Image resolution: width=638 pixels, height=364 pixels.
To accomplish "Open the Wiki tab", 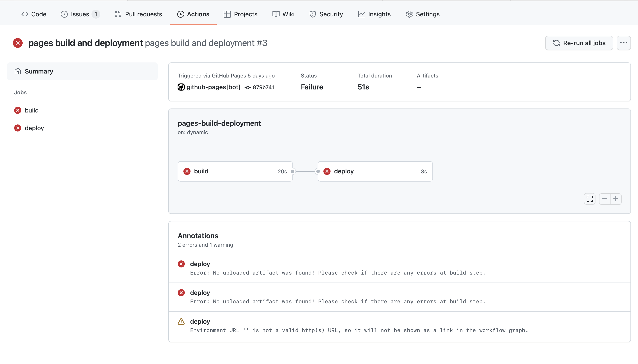I will [x=283, y=14].
